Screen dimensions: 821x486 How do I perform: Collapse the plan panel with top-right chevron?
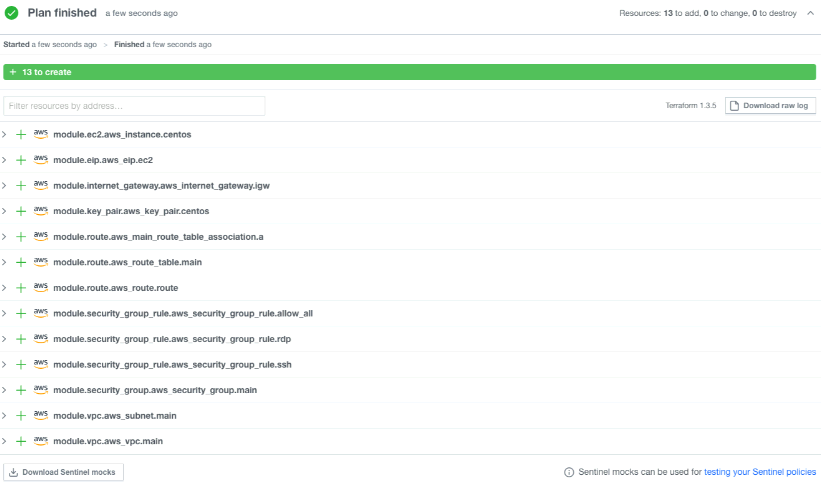coord(810,13)
